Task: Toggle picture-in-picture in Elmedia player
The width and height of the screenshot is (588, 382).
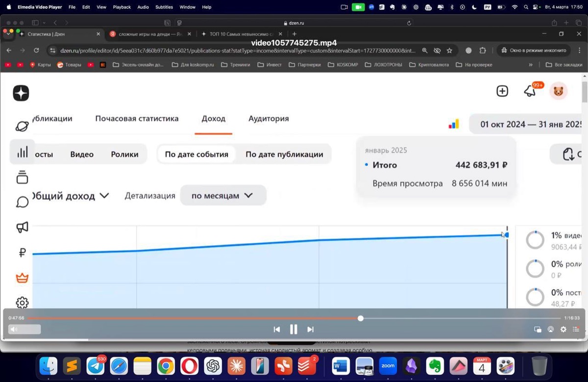Action: coord(538,330)
